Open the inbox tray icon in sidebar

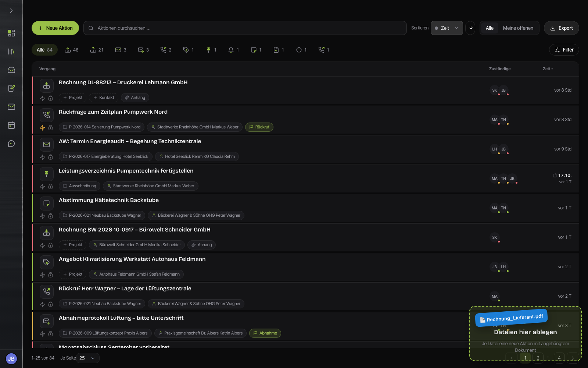click(x=11, y=70)
